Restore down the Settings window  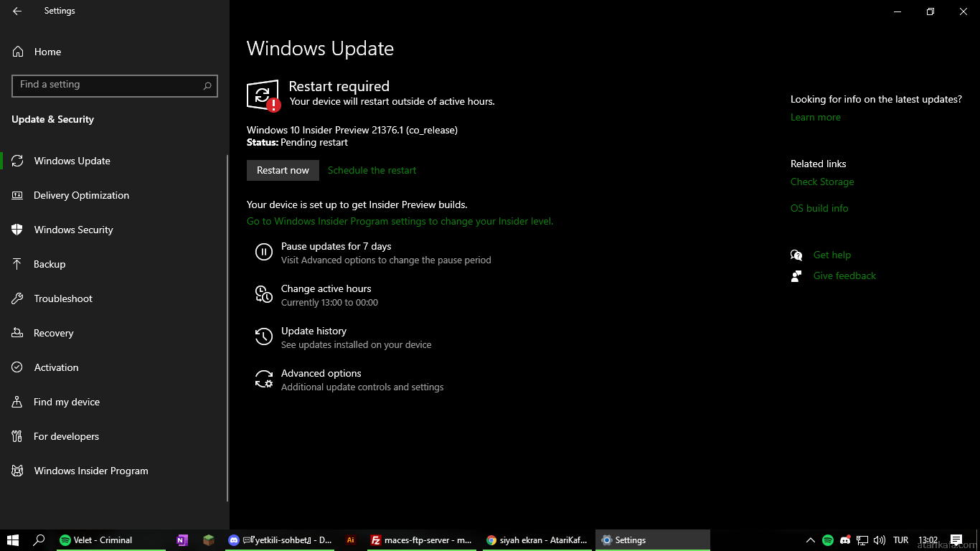[930, 11]
